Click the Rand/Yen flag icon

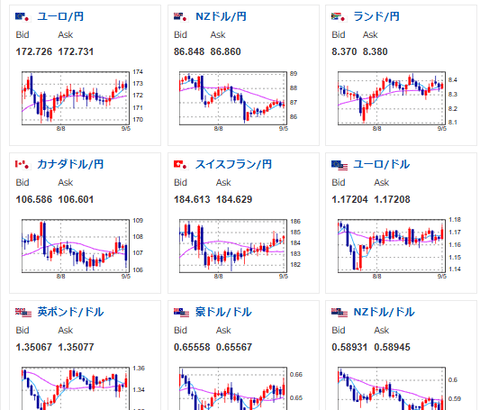pos(339,17)
